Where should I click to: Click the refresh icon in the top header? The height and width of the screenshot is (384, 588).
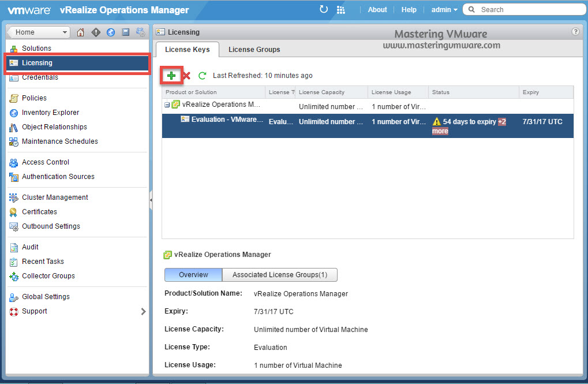click(323, 9)
